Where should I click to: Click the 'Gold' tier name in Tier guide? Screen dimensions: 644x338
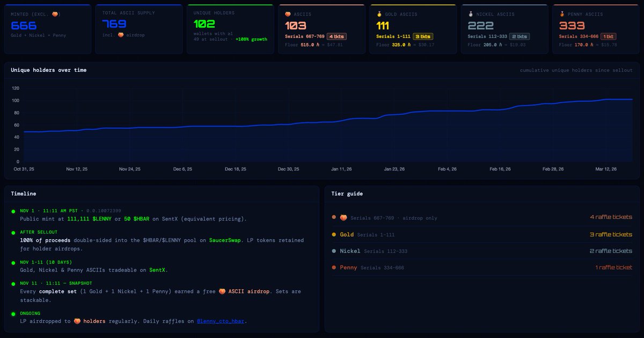[x=347, y=234]
